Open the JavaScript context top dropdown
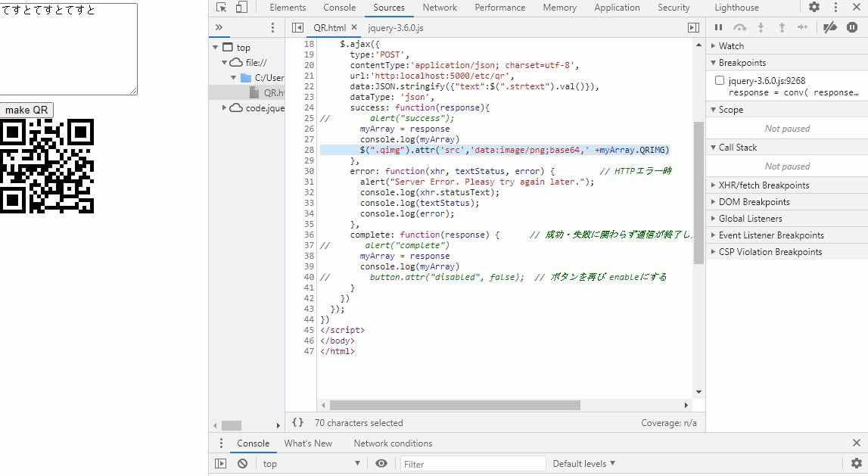Viewport: 868px width, 476px height. (x=312, y=463)
